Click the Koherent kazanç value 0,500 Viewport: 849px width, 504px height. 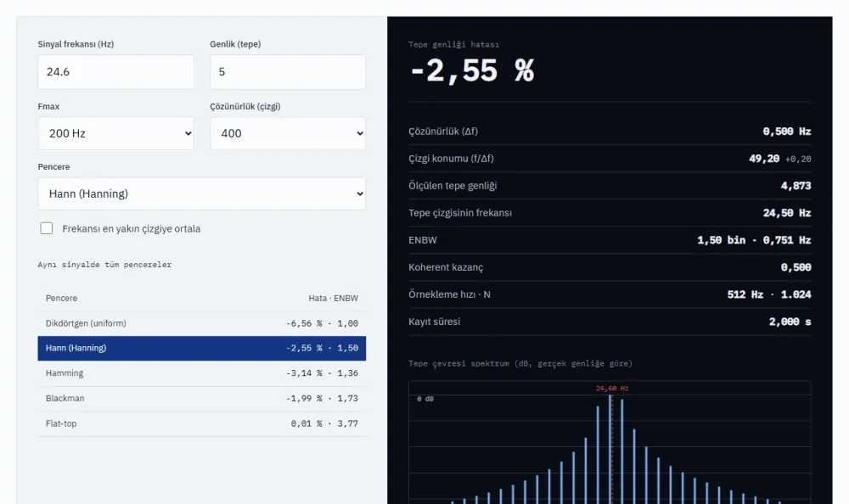point(796,267)
